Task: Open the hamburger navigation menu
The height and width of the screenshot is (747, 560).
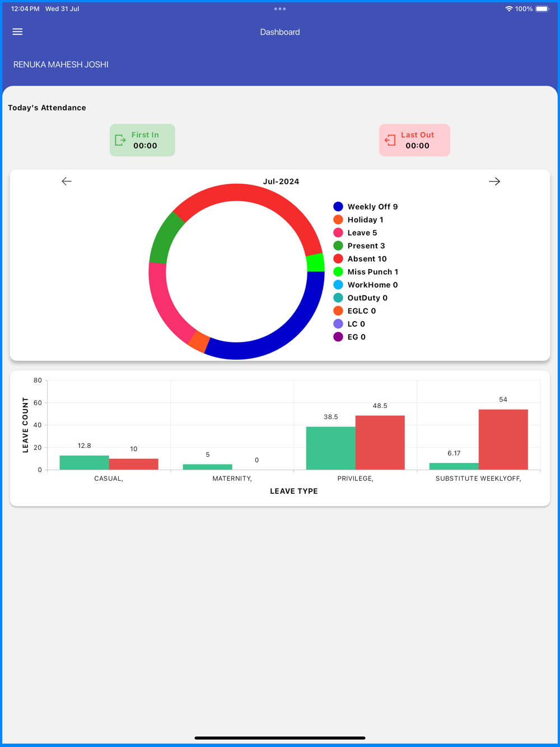Action: (x=17, y=32)
